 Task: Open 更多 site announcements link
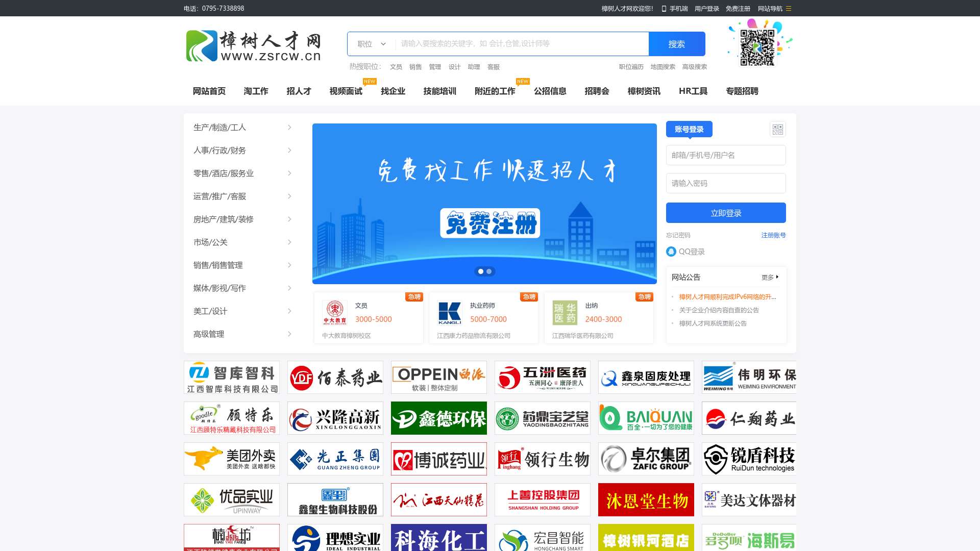click(x=770, y=278)
